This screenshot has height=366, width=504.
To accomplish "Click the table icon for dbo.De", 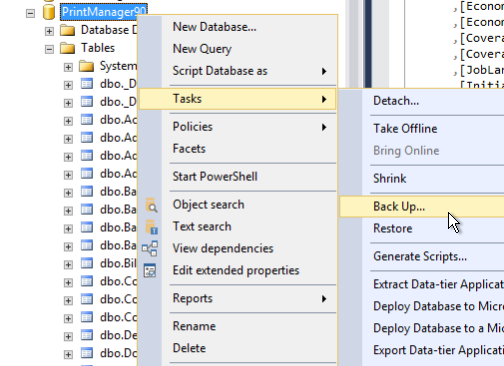I will coord(87,335).
